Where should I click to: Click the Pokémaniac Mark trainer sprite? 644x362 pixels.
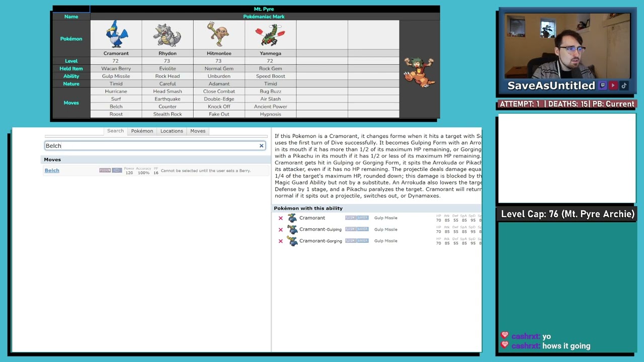(419, 72)
